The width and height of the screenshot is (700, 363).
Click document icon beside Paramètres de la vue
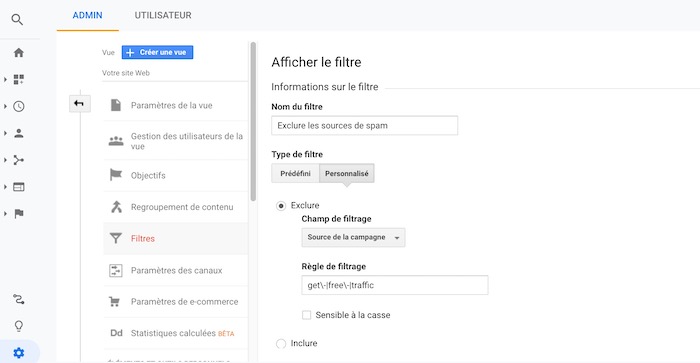point(116,105)
